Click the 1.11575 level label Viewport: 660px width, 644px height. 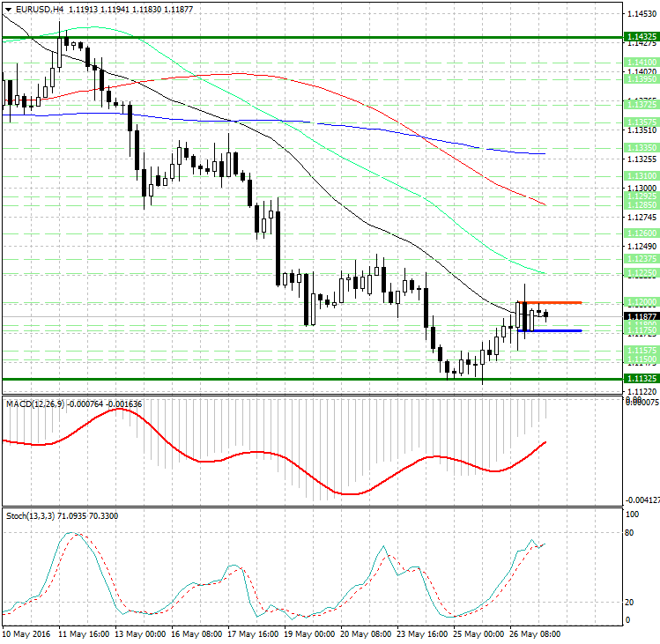(x=641, y=351)
